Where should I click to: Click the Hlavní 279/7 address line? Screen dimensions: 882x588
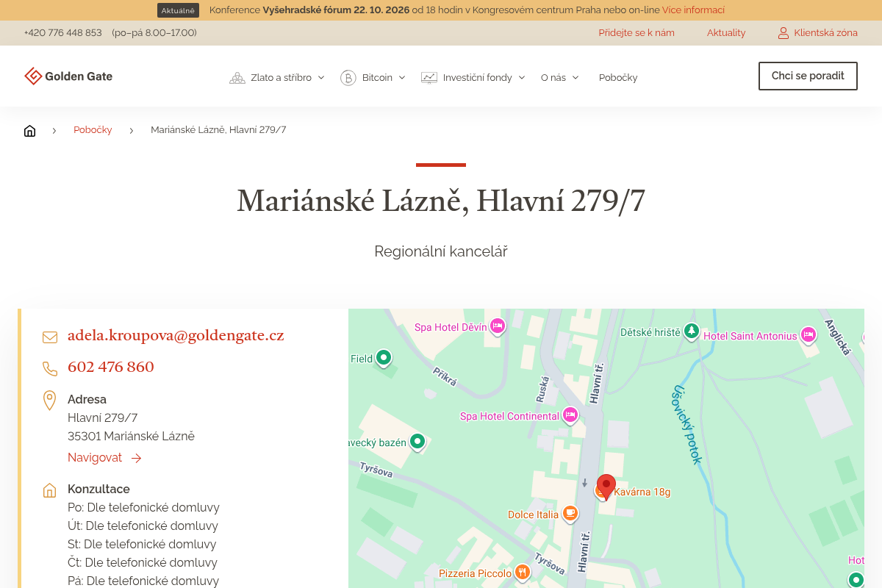[x=102, y=417]
